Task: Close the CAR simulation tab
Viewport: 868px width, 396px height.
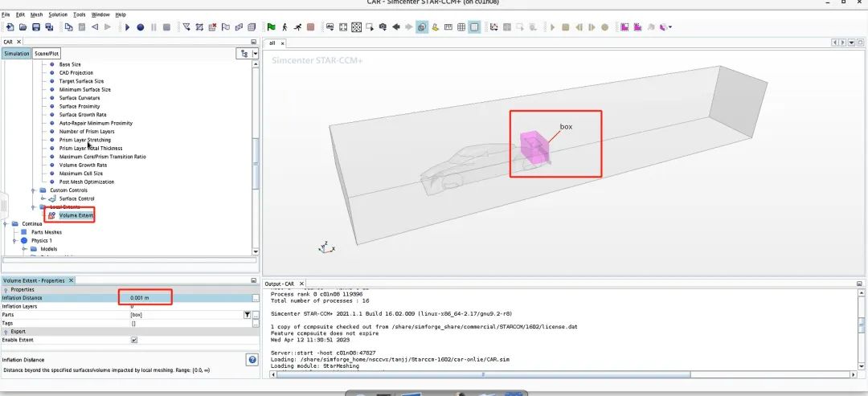Action: tap(18, 42)
